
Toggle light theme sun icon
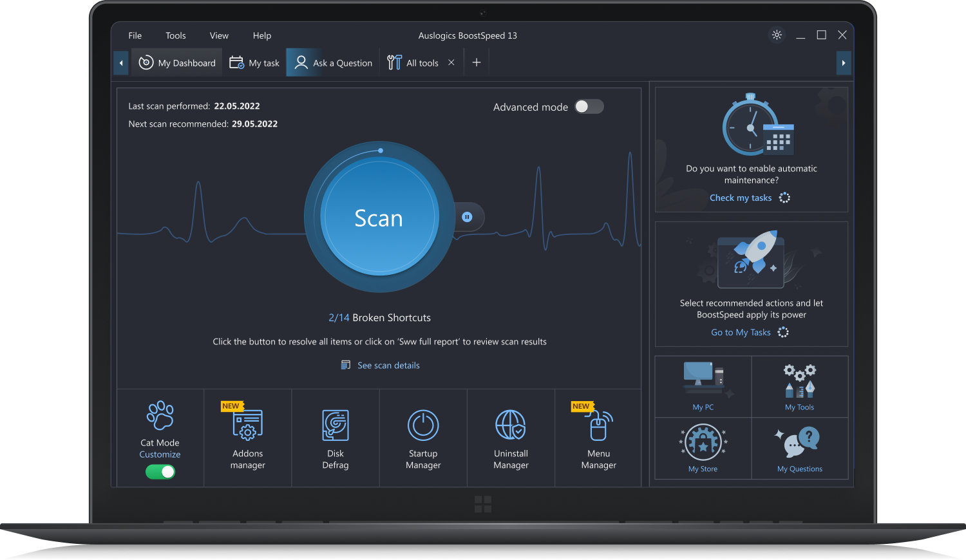pyautogui.click(x=777, y=35)
